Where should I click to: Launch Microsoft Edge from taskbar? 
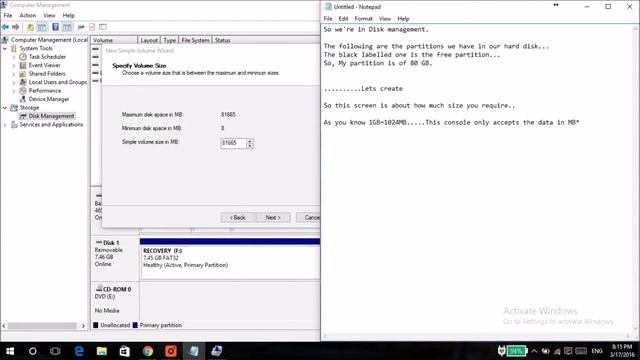[x=79, y=351]
